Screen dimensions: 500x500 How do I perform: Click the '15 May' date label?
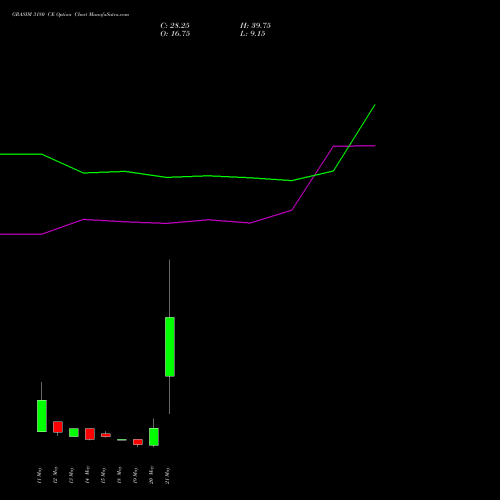pos(103,475)
